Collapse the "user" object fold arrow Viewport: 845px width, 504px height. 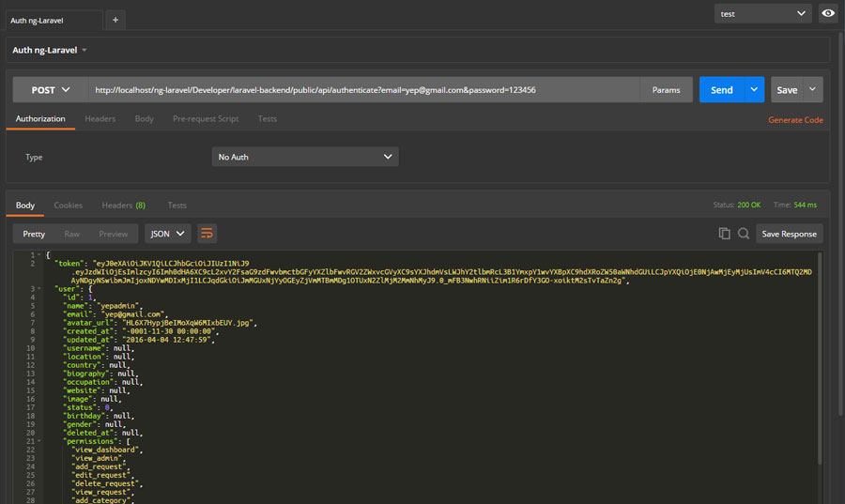pyautogui.click(x=38, y=289)
